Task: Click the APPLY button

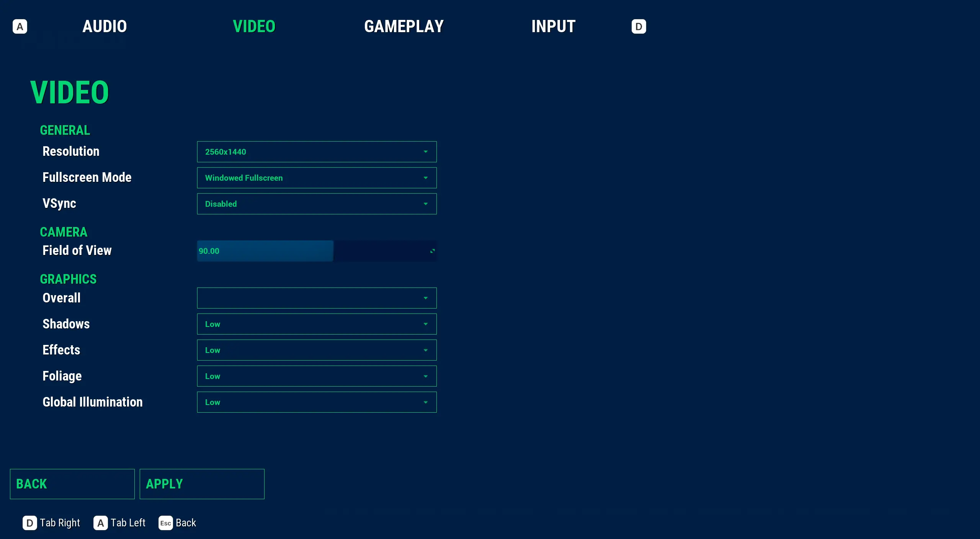Action: [x=202, y=484]
